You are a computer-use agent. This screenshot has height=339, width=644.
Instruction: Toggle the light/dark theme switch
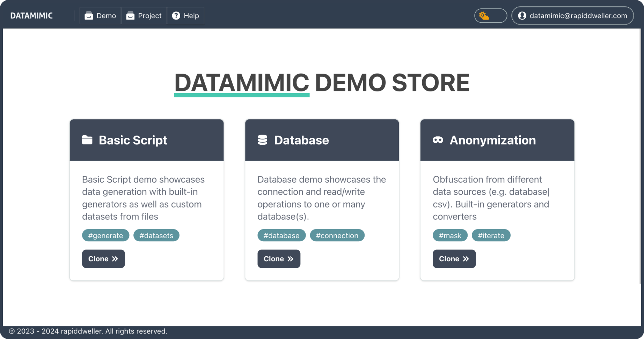click(490, 15)
